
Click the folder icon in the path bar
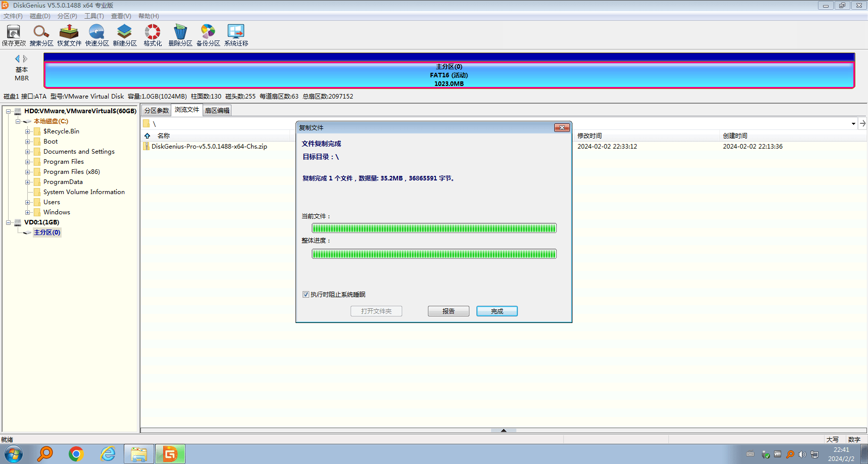pyautogui.click(x=147, y=124)
